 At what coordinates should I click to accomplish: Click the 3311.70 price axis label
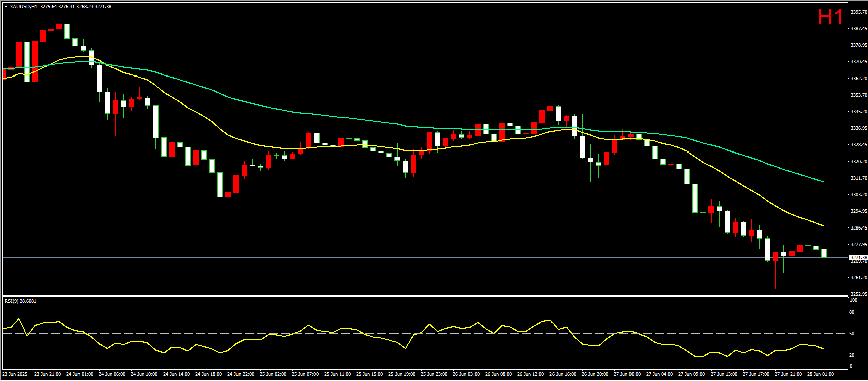tap(859, 178)
